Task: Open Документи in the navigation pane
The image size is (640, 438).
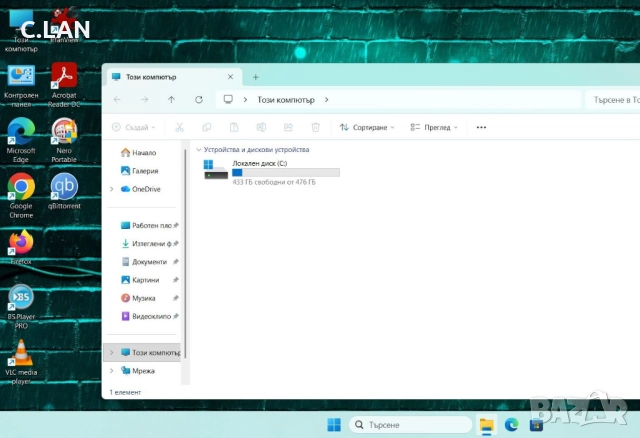Action: [148, 262]
